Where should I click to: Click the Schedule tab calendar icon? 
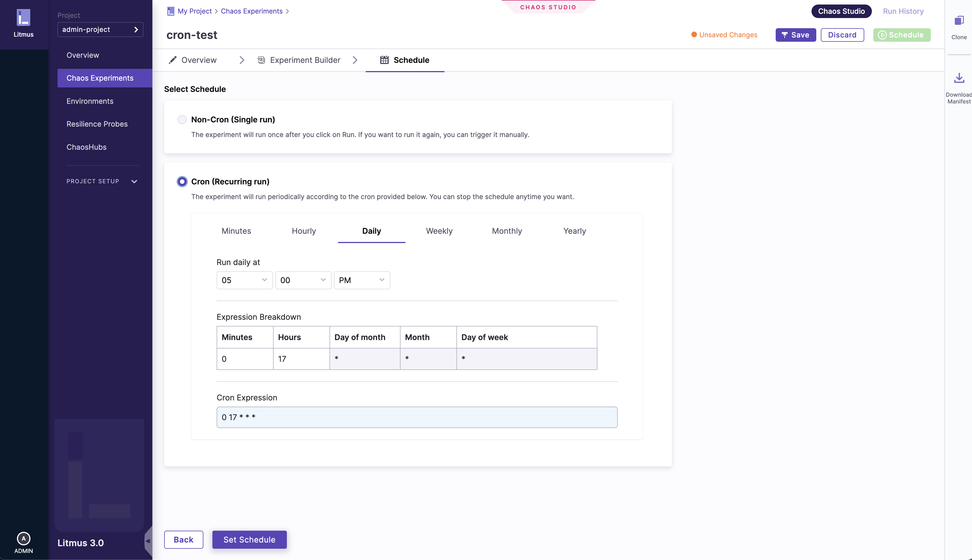pyautogui.click(x=384, y=60)
